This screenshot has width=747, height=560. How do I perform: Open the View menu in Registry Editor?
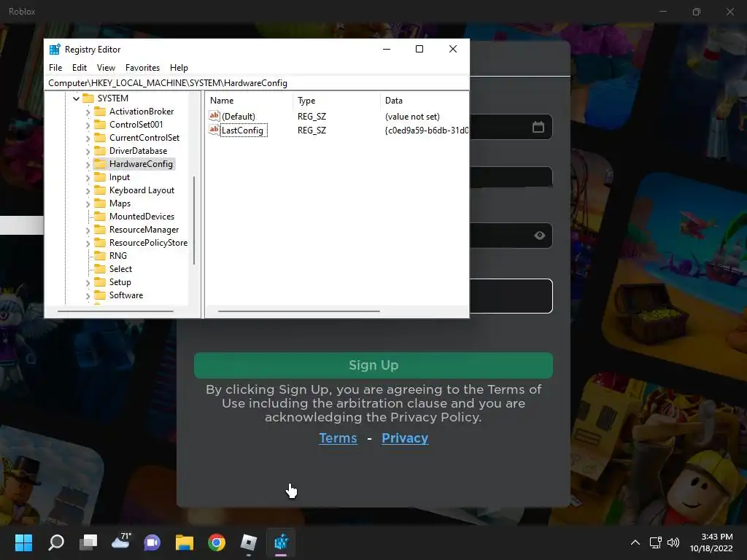coord(106,68)
